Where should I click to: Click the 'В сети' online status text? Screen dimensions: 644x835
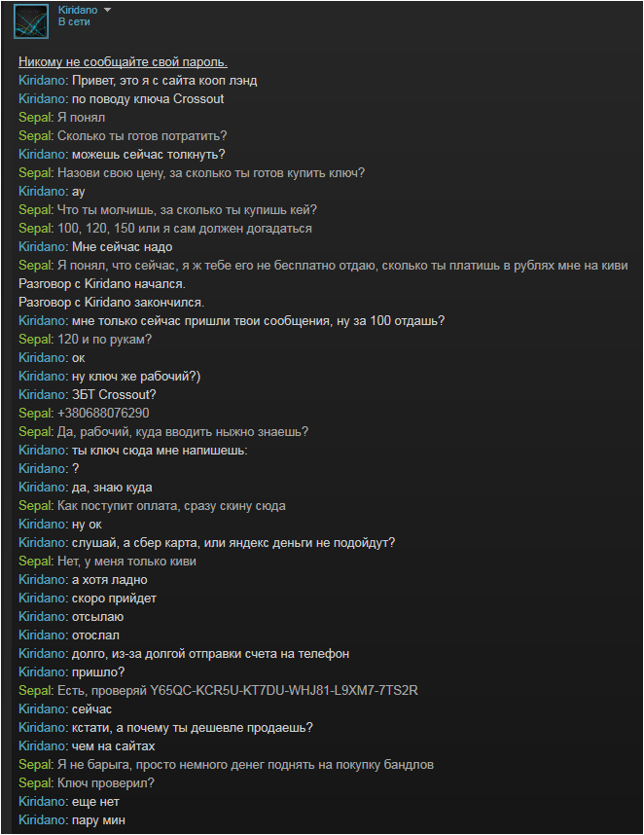point(74,21)
